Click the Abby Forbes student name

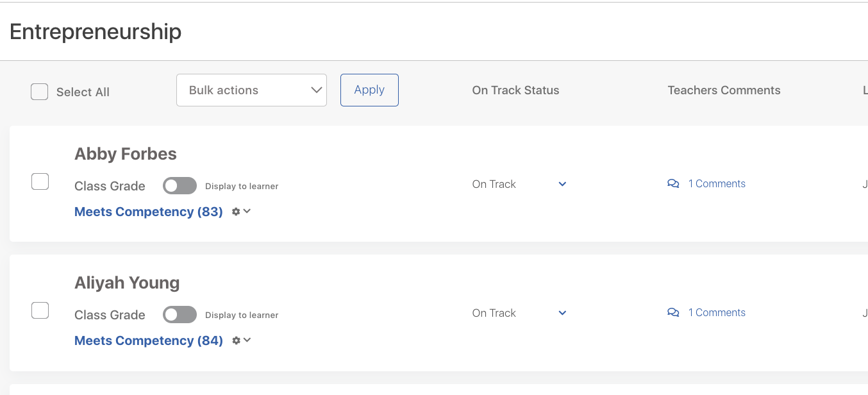pyautogui.click(x=126, y=154)
